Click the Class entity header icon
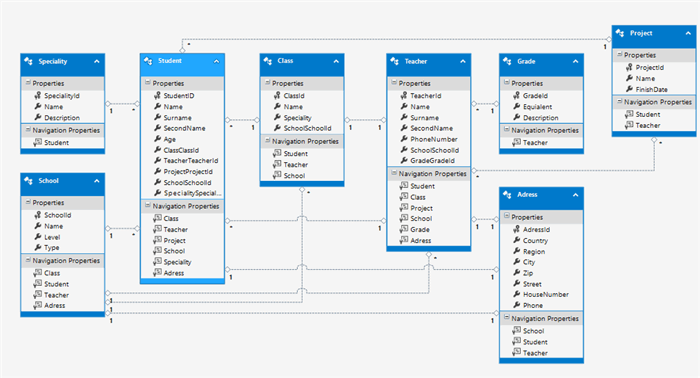Image resolution: width=700 pixels, height=378 pixels. coord(268,61)
